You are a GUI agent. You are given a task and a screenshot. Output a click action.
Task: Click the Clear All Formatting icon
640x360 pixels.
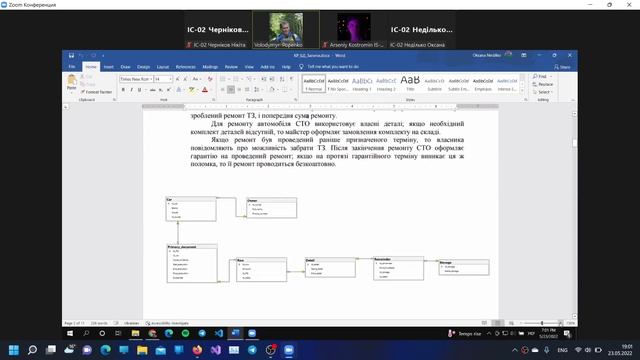pos(210,79)
